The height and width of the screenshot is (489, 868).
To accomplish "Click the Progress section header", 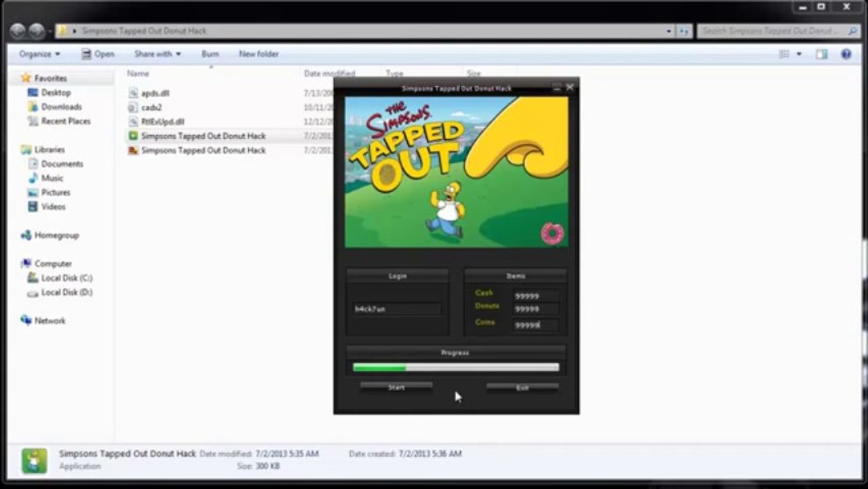I will pos(455,352).
